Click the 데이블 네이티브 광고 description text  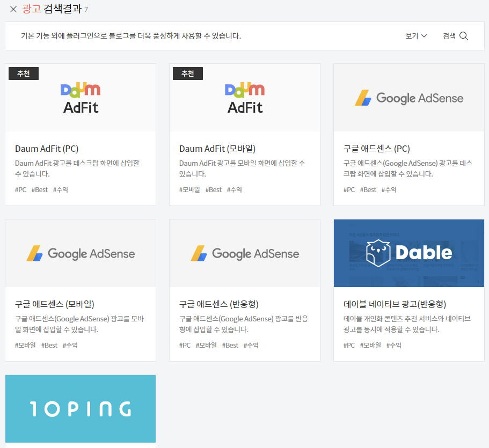click(x=407, y=324)
